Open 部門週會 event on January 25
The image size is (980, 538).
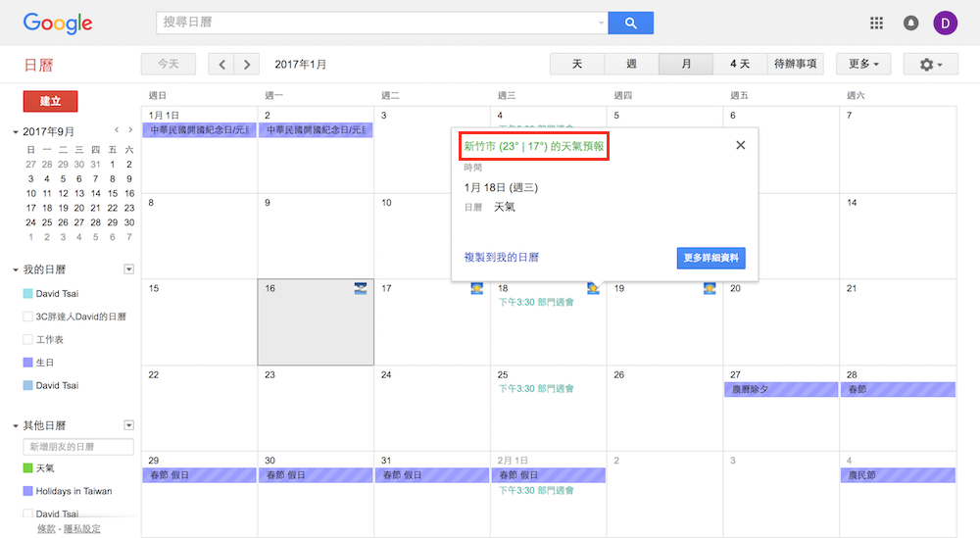point(536,389)
